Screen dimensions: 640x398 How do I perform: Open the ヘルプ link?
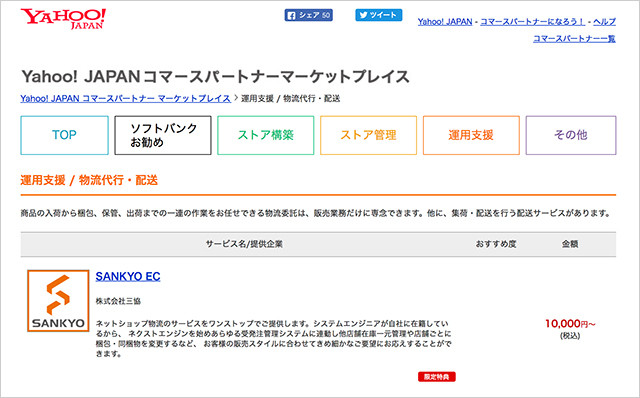pyautogui.click(x=604, y=22)
